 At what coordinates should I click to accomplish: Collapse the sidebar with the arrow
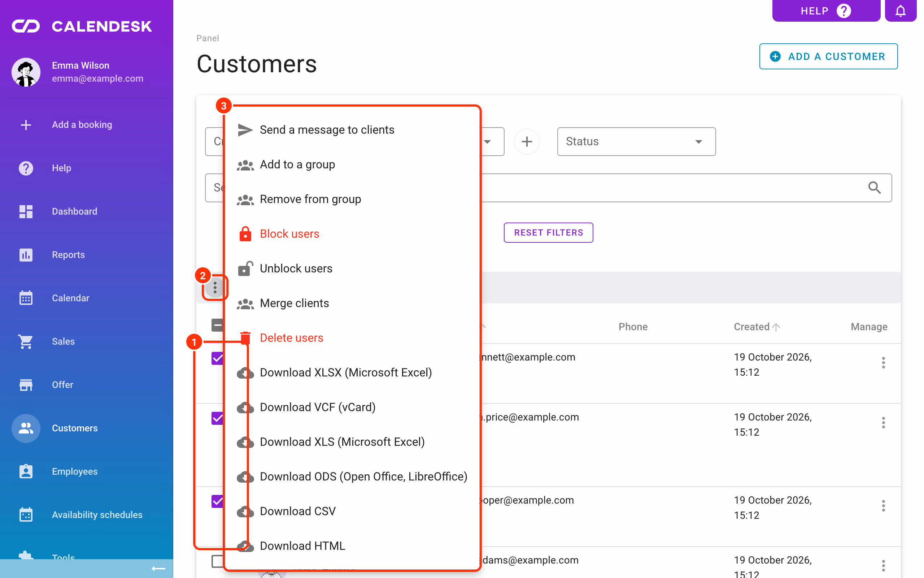tap(158, 569)
